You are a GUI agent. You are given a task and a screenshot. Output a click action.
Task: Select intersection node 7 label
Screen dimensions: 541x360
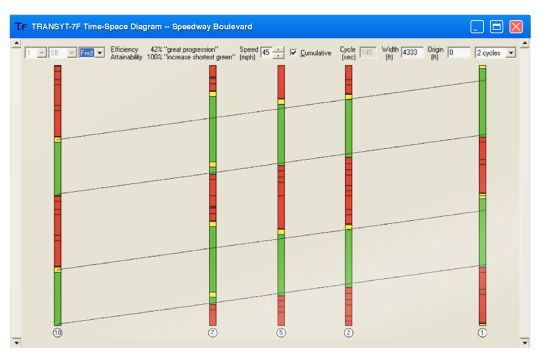[213, 333]
